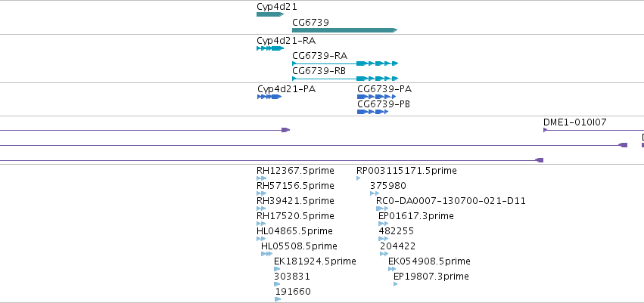Viewport: 644px width, 303px height.
Task: Click the Cyp4d21-PA protein glyph
Action: pos(269,97)
